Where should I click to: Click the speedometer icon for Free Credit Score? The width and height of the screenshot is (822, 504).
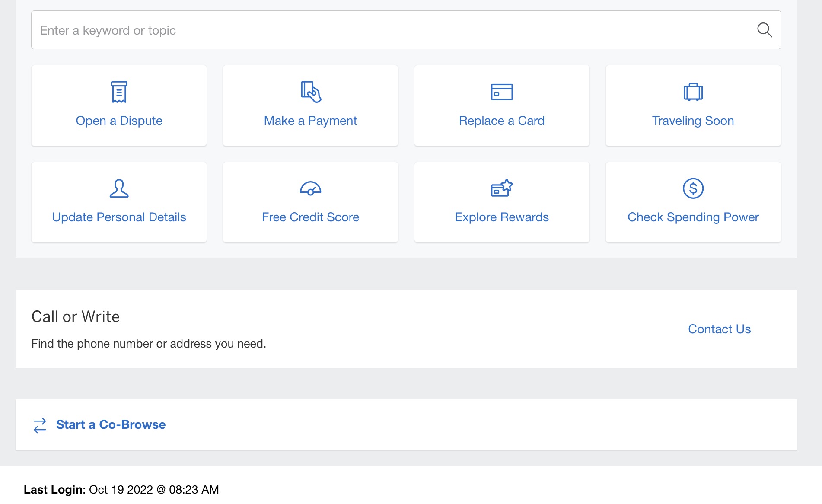(x=310, y=188)
